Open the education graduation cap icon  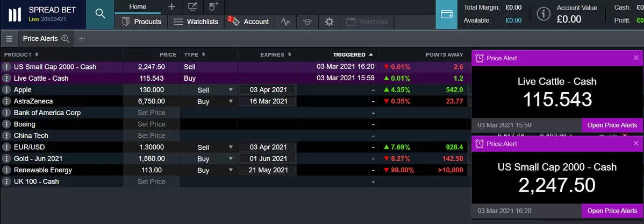307,22
